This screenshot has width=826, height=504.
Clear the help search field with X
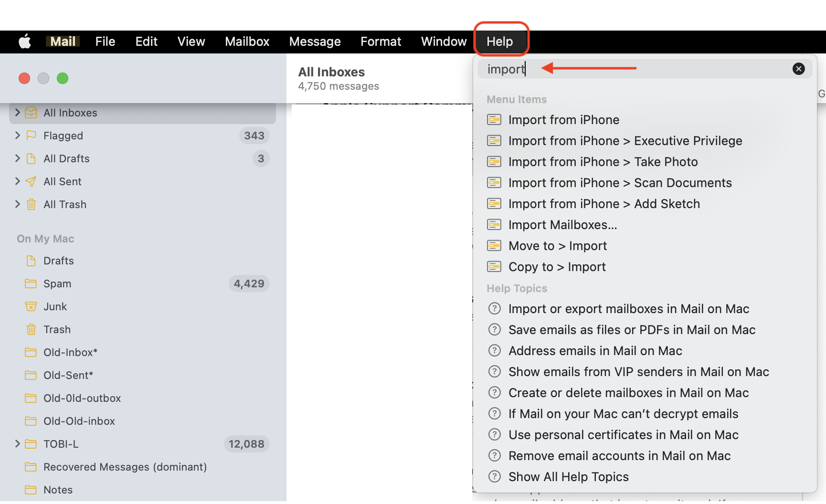click(x=799, y=69)
